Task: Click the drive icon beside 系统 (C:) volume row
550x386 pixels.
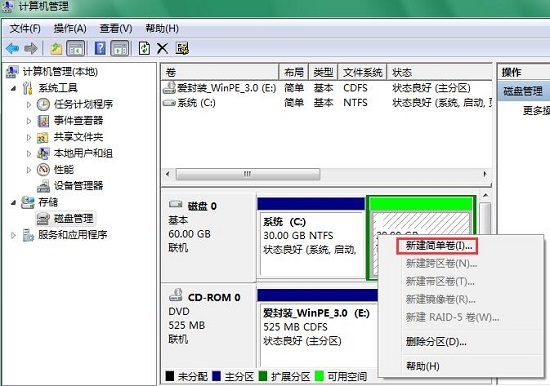Action: tap(169, 103)
